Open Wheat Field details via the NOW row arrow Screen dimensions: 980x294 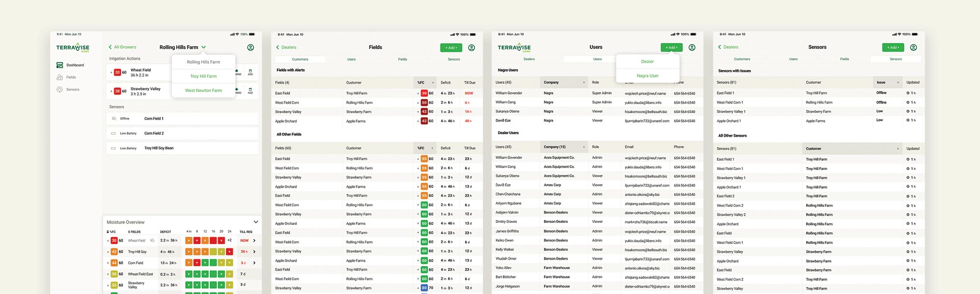click(254, 241)
